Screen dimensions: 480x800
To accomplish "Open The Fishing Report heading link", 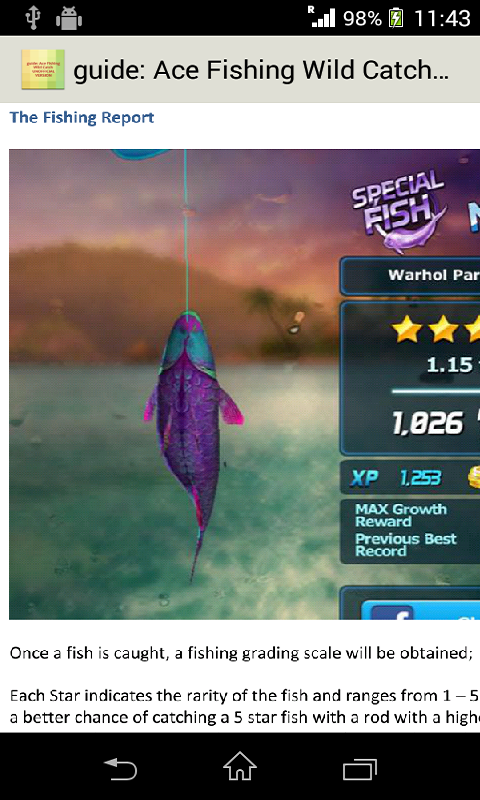I will (x=82, y=118).
